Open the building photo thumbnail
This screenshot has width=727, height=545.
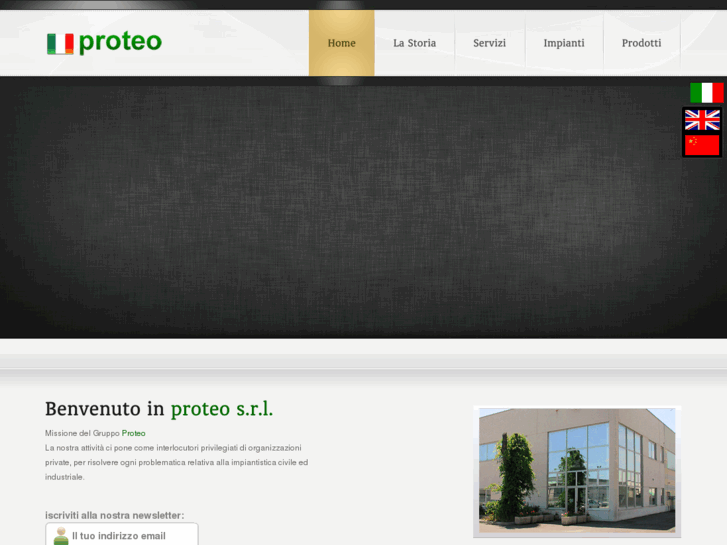(577, 471)
